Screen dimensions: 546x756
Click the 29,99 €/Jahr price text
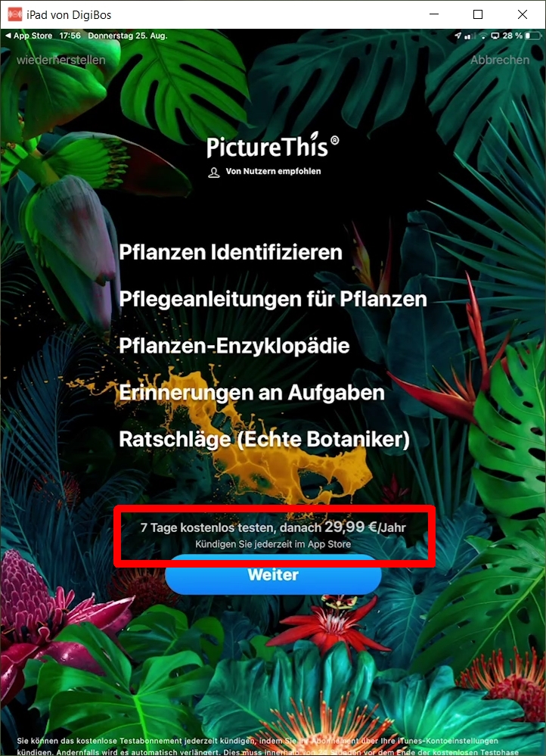point(365,527)
